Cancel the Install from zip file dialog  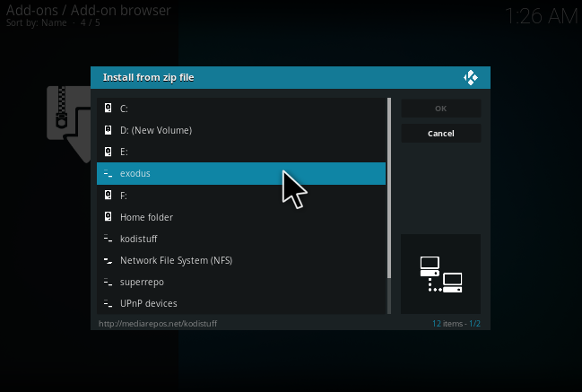coord(441,134)
